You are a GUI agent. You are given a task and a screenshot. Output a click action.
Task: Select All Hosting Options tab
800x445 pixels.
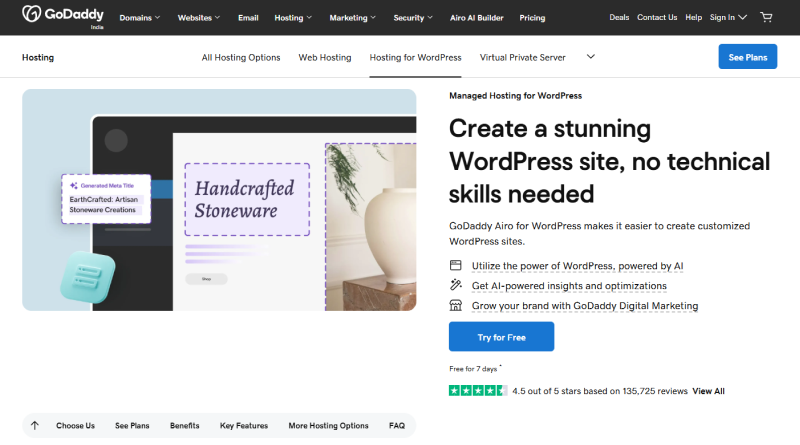pos(241,58)
